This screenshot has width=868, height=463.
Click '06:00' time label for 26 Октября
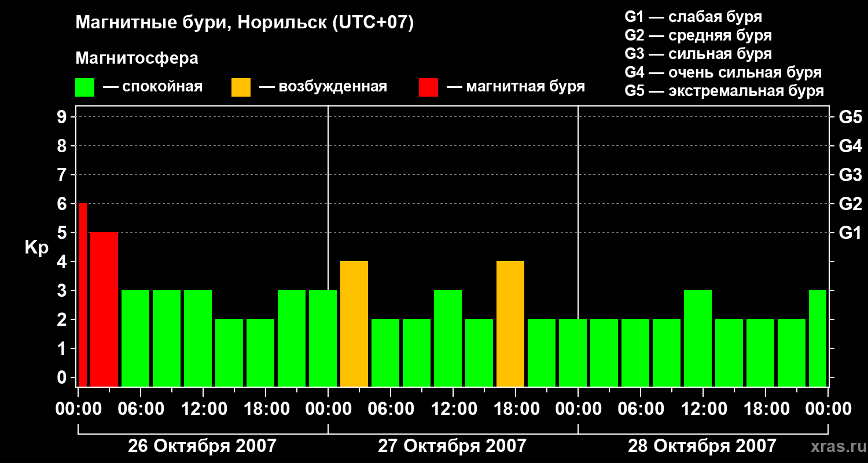(x=141, y=409)
